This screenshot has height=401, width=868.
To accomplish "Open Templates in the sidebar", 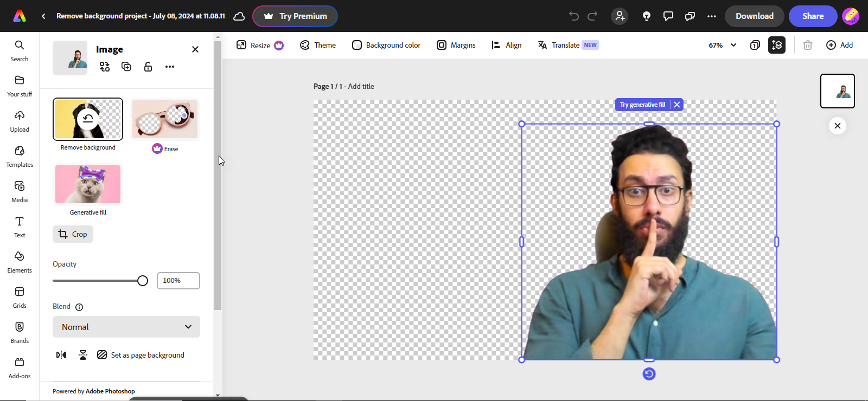I will pos(20,157).
